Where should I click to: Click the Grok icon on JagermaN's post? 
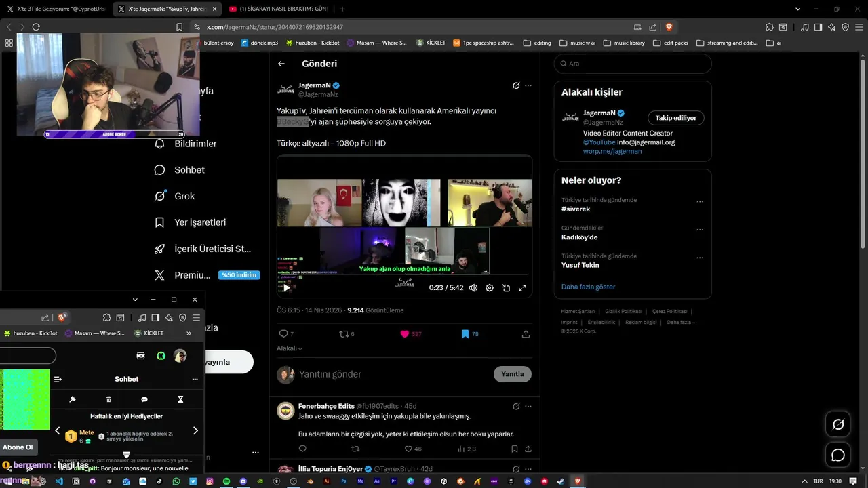pyautogui.click(x=516, y=86)
